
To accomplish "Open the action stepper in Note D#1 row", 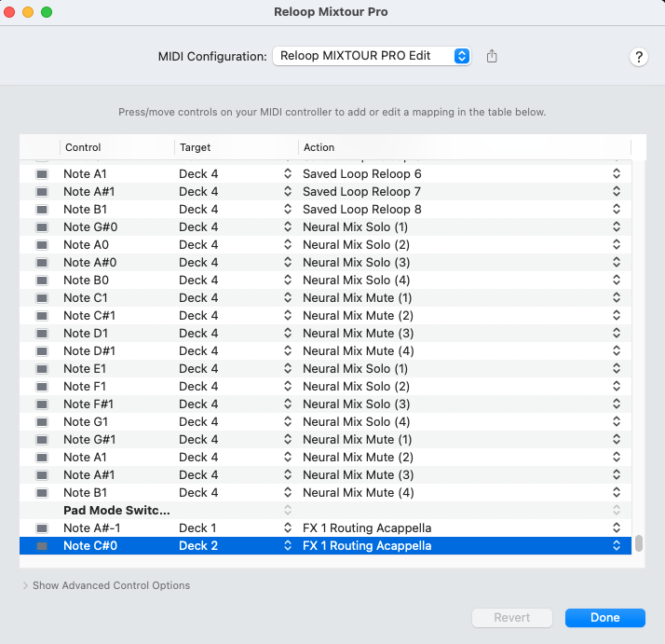I will (617, 350).
